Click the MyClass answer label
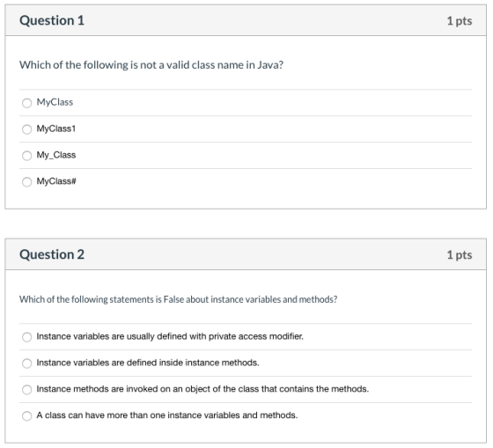Image resolution: width=493 pixels, height=448 pixels. pyautogui.click(x=55, y=102)
